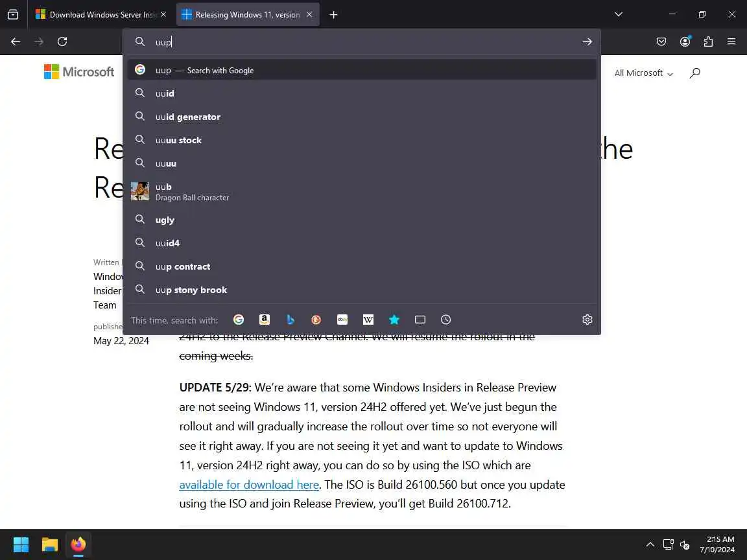
Task: Click the network status tray icon
Action: pyautogui.click(x=669, y=544)
